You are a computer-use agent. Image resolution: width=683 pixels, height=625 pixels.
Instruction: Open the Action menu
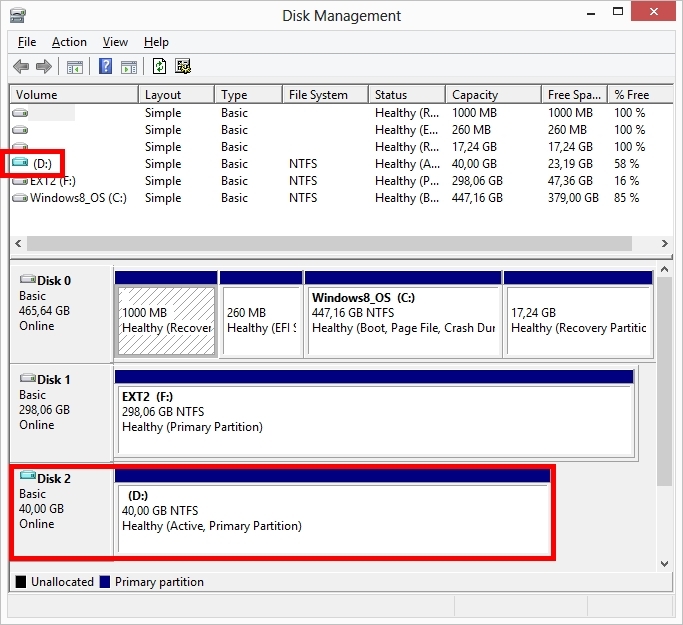[x=69, y=42]
